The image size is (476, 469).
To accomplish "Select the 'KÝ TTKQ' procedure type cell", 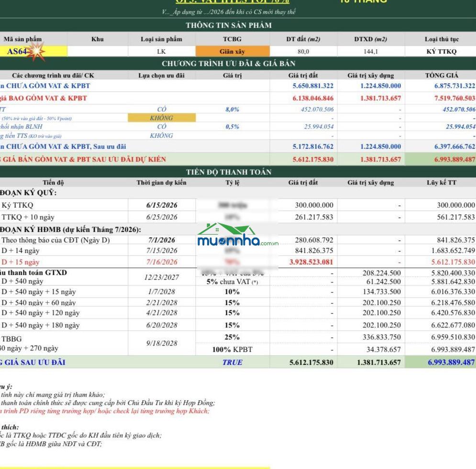I will tap(442, 52).
